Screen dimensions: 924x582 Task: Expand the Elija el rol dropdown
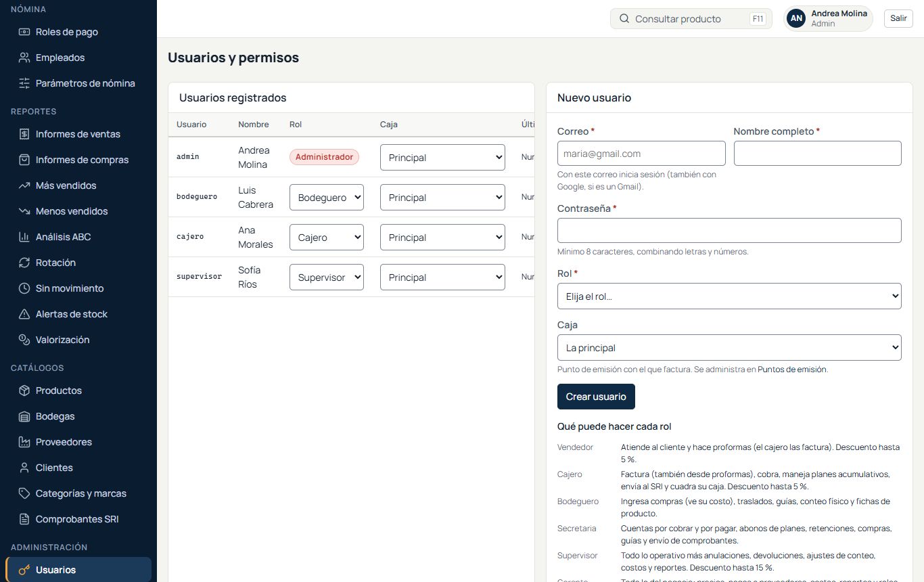729,296
